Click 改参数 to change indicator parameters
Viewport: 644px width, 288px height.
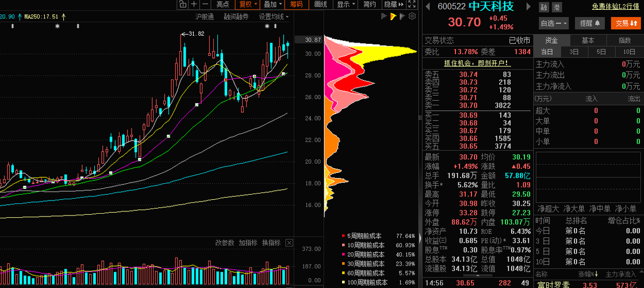tap(225, 242)
